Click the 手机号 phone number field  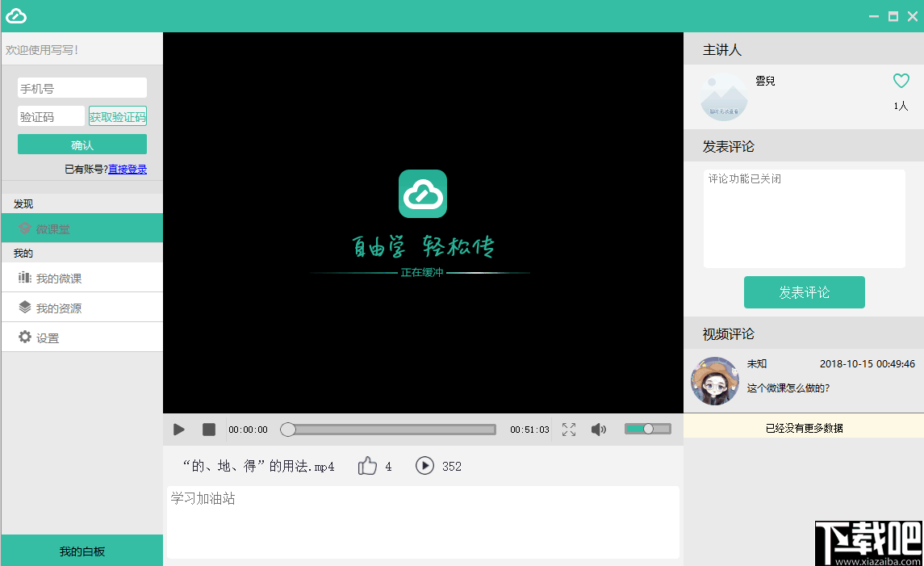pyautogui.click(x=82, y=87)
